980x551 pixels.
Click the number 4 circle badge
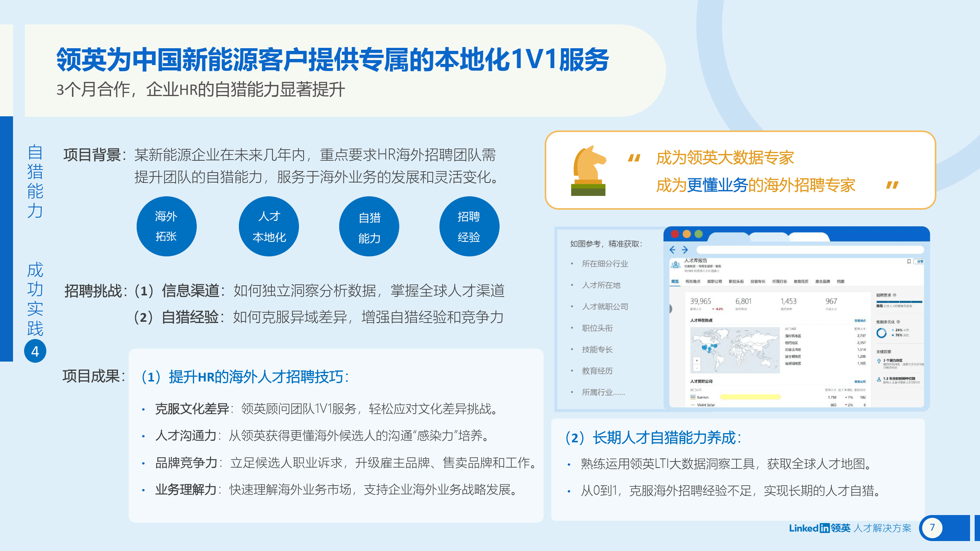tap(35, 351)
